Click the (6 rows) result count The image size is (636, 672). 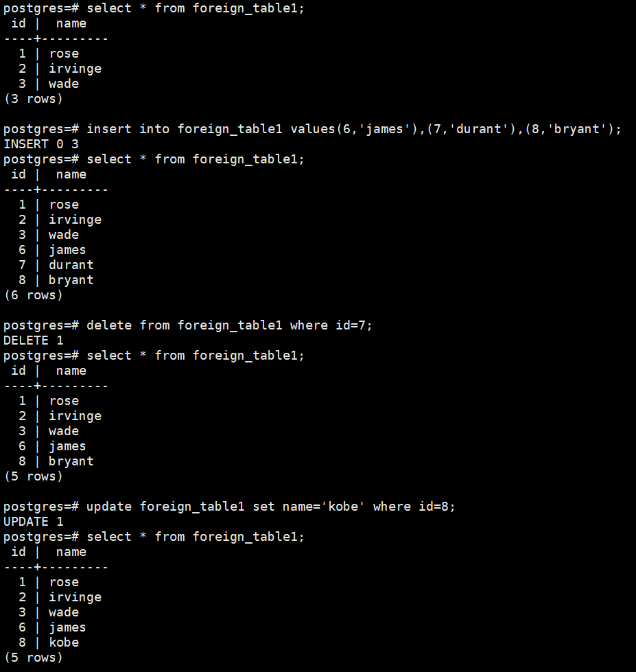click(34, 295)
